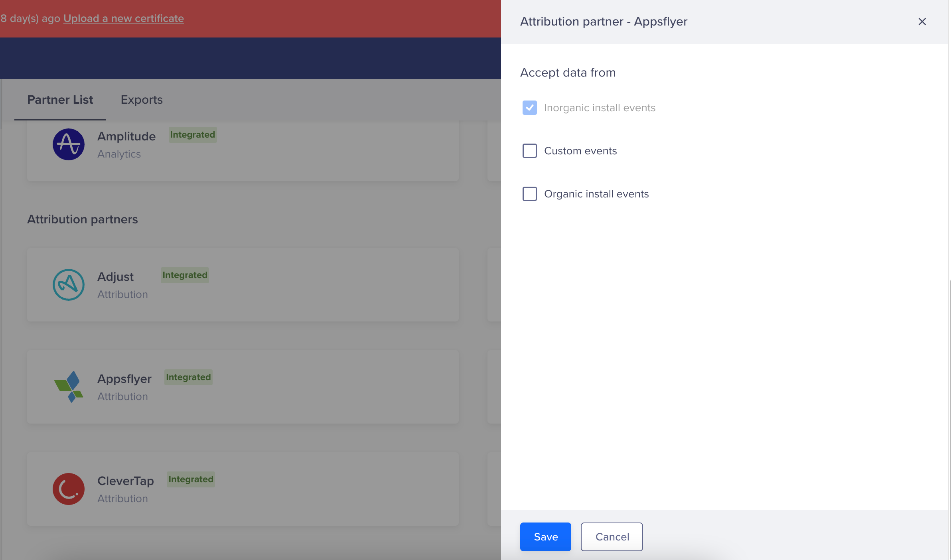Enable the Custom events checkbox
The width and height of the screenshot is (951, 560).
click(529, 151)
